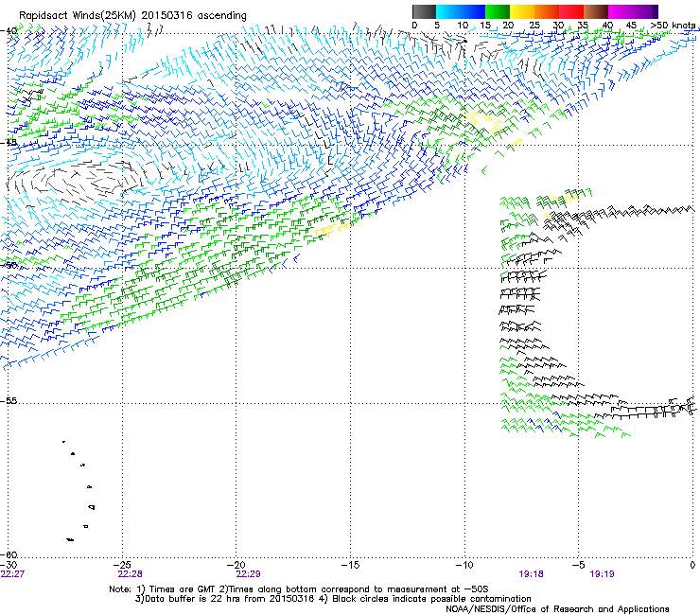Click the legend label '35'
The height and width of the screenshot is (615, 700).
point(583,26)
